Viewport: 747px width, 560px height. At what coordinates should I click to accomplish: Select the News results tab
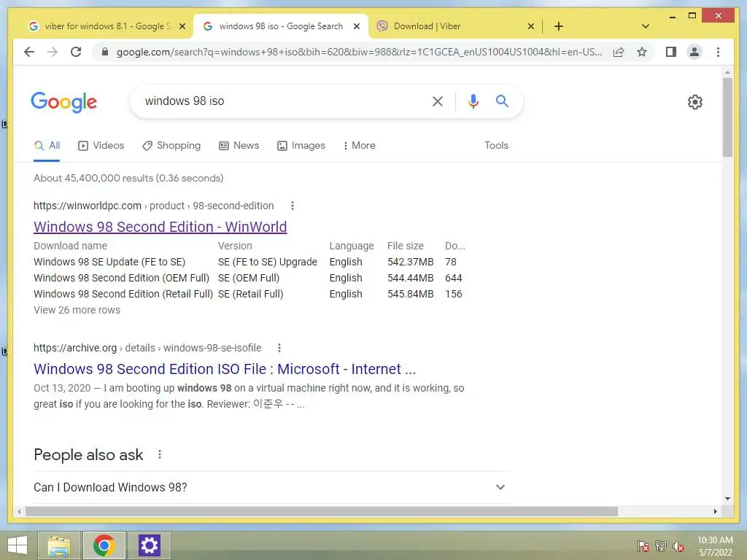(x=239, y=145)
